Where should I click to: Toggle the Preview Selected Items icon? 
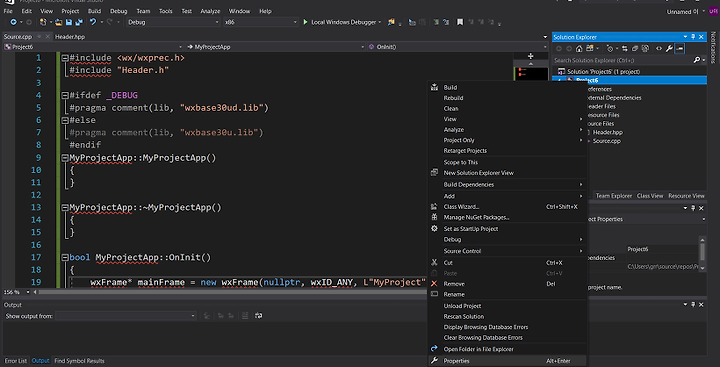680,48
